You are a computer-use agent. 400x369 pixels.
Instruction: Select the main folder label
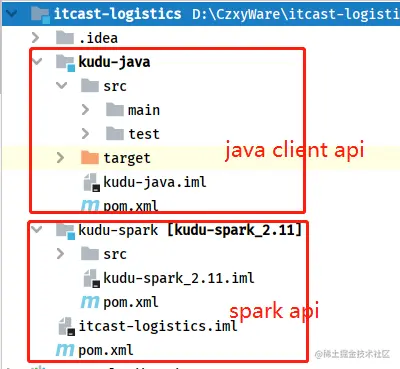[144, 110]
